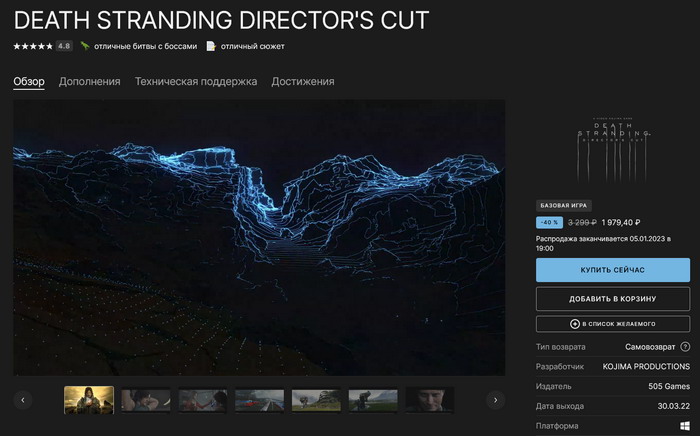Click the Death Stranding Director's Cut title
700x436 pixels.
tap(221, 20)
